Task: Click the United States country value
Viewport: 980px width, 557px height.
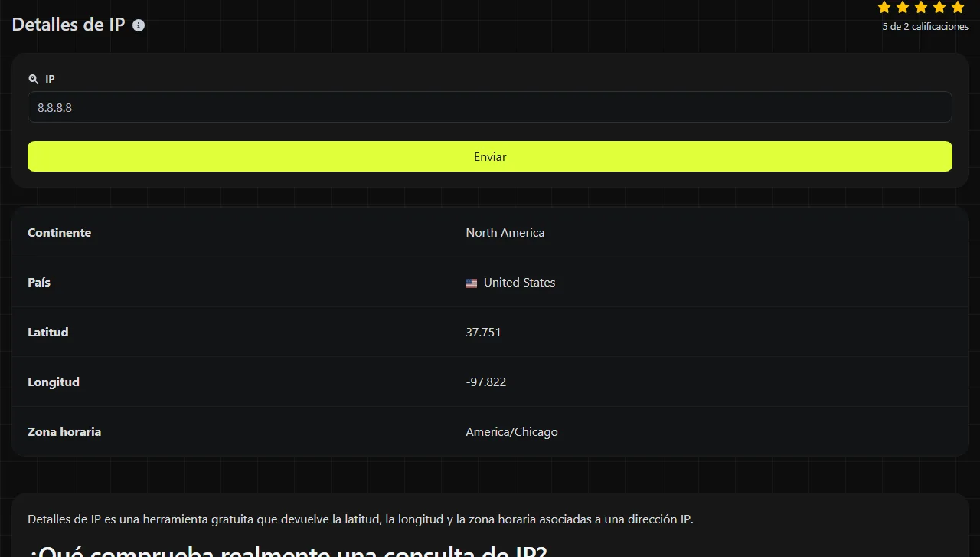Action: [519, 283]
